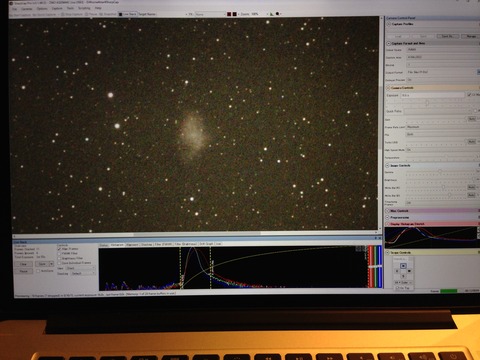Image resolution: width=480 pixels, height=360 pixels.
Task: Open the File menu
Action: click(15, 9)
